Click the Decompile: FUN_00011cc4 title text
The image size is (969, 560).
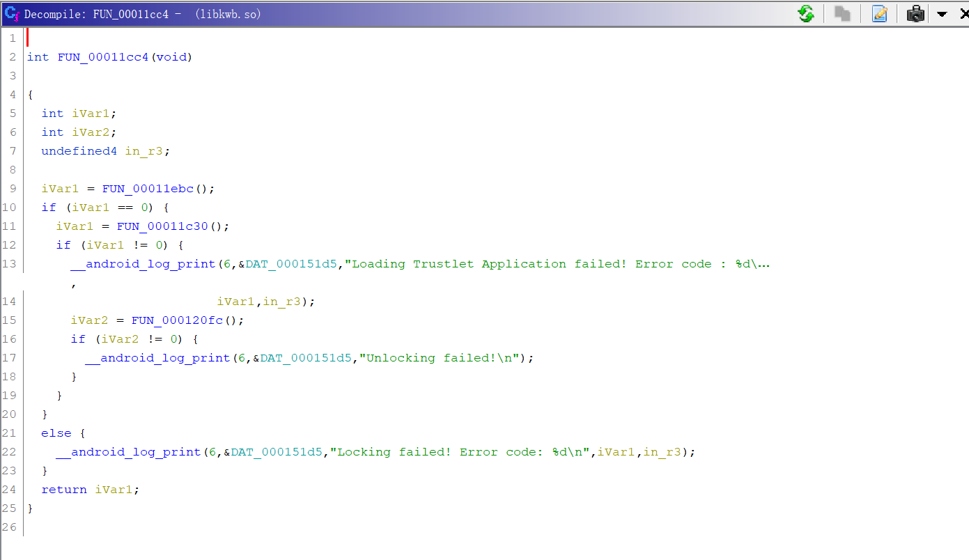[x=96, y=14]
